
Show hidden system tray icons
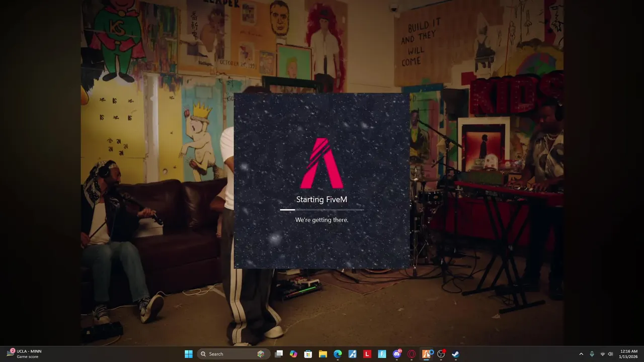(x=581, y=354)
